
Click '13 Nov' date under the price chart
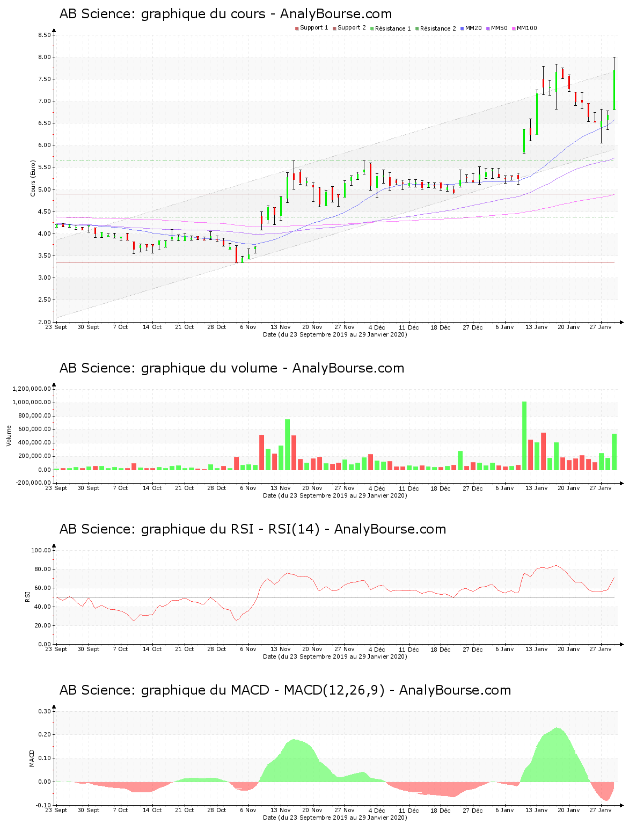pos(280,327)
